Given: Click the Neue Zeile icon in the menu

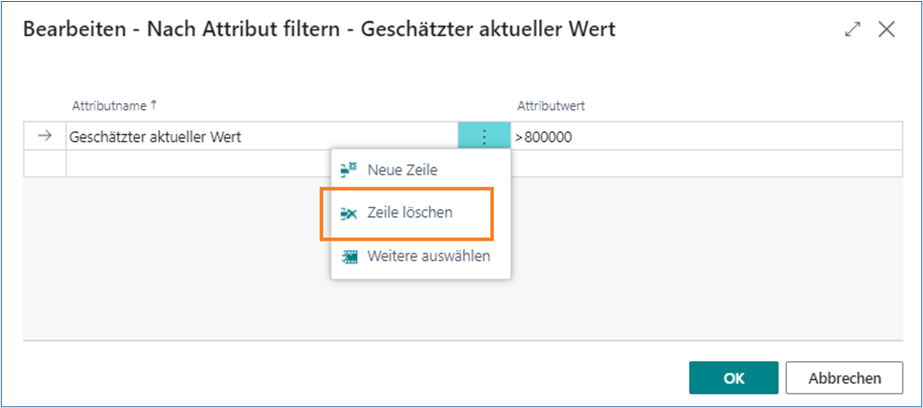Looking at the screenshot, I should pos(349,170).
